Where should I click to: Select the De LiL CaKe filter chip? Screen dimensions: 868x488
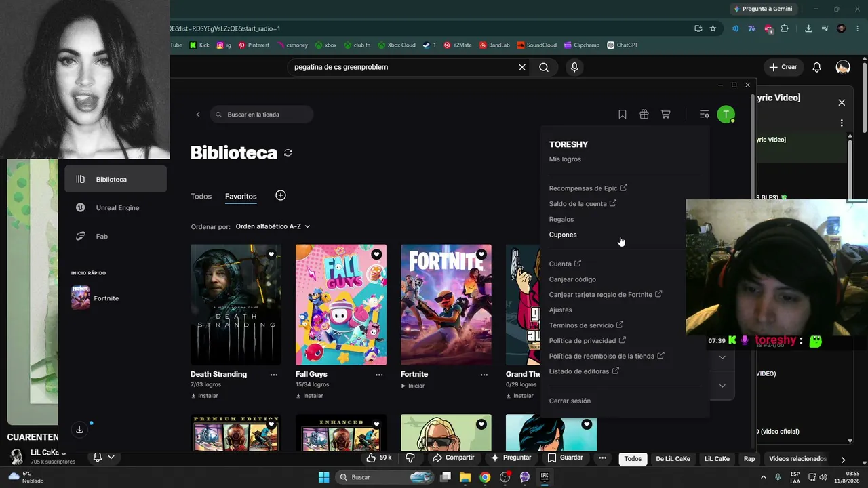click(673, 459)
